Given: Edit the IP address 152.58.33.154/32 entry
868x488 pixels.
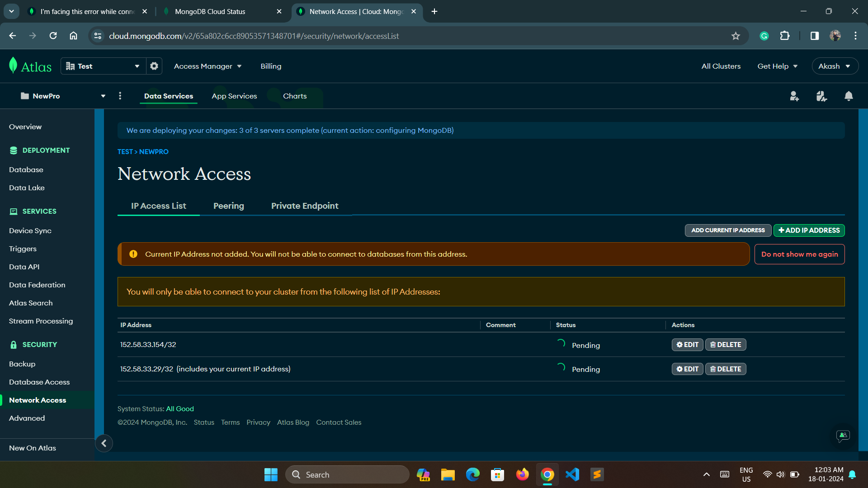Looking at the screenshot, I should click(687, 344).
